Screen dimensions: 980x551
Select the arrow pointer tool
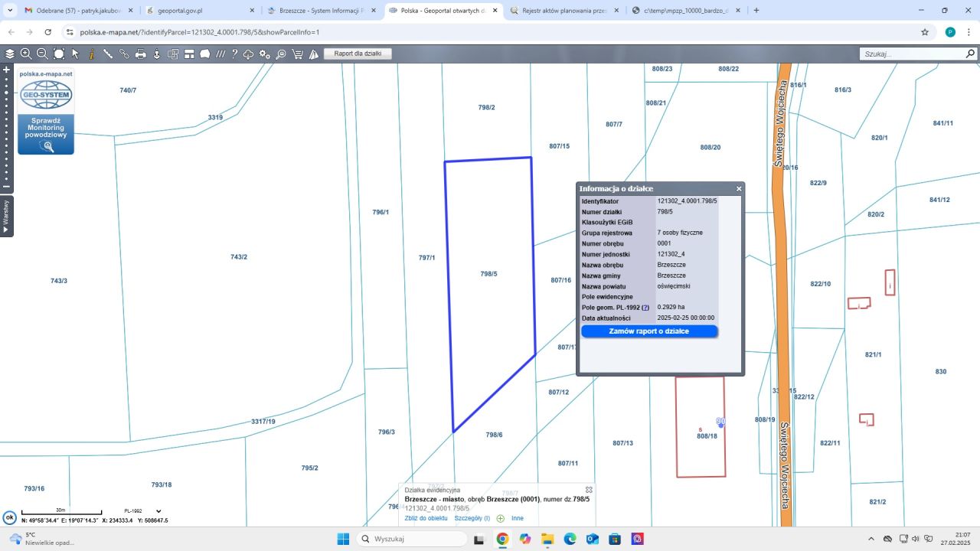75,54
